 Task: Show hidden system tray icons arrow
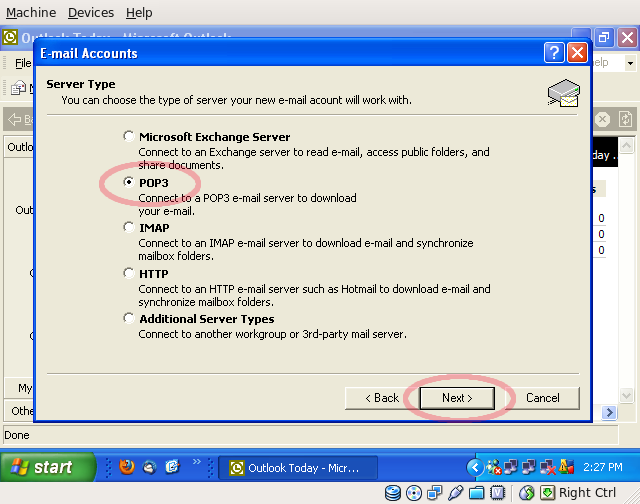pos(475,467)
